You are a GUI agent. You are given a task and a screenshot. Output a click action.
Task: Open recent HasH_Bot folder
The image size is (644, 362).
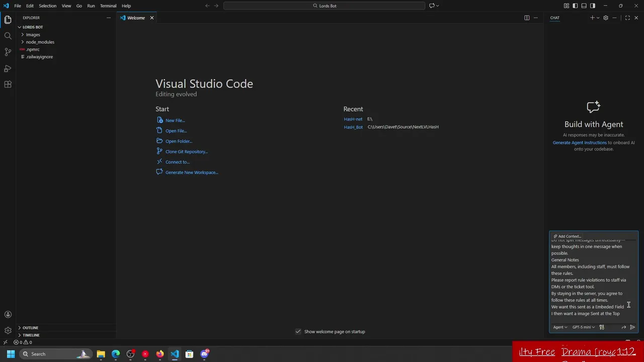point(353,127)
